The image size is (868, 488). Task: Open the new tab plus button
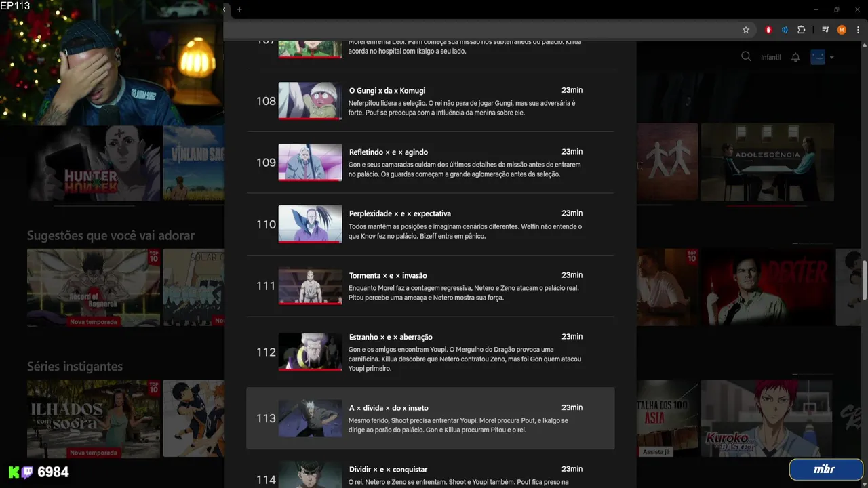click(239, 9)
